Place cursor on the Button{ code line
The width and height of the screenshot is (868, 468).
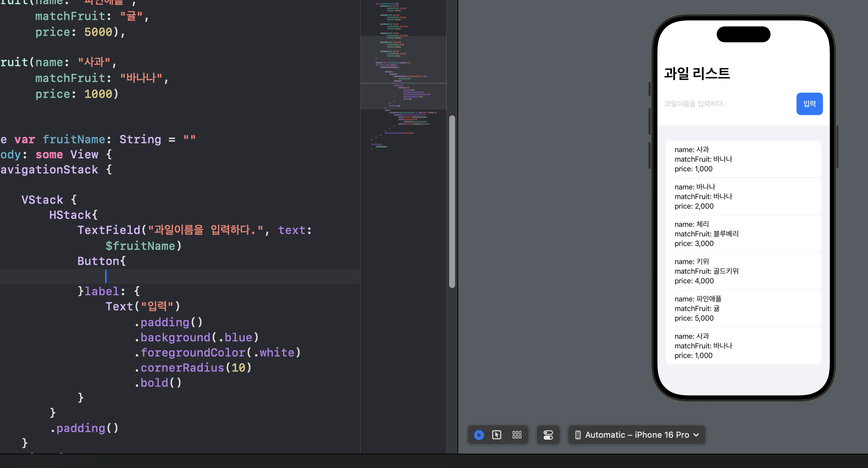click(101, 261)
